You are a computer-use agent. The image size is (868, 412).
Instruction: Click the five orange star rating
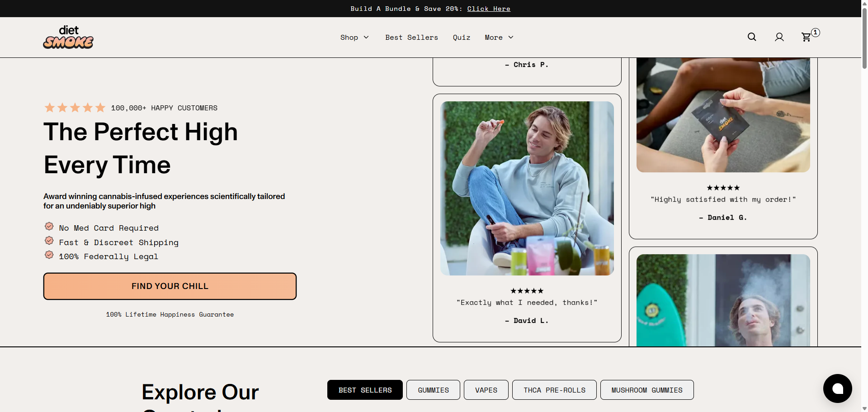(75, 108)
